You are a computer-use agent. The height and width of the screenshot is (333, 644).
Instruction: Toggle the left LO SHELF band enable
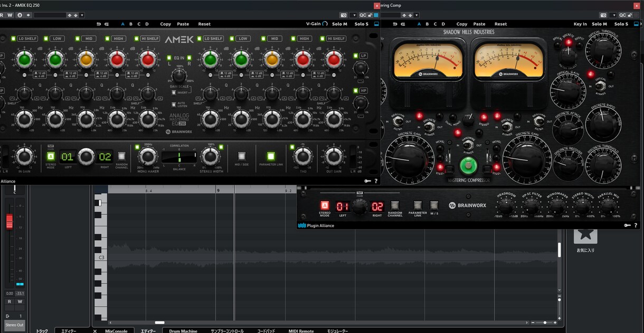tap(14, 39)
